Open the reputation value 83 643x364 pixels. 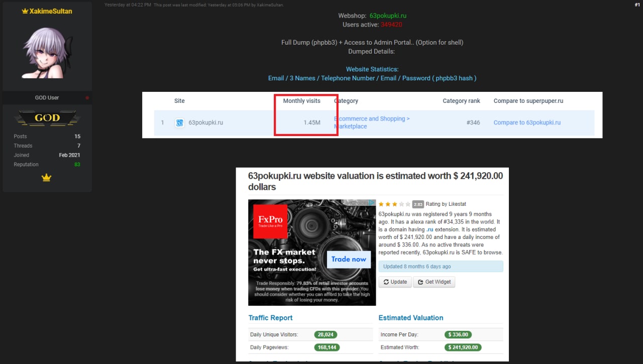click(x=77, y=165)
